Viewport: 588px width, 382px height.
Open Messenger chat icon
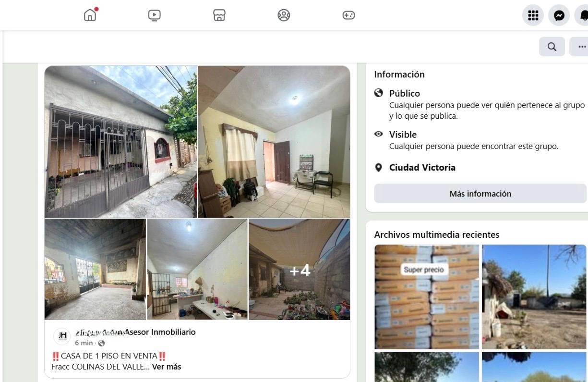click(559, 15)
